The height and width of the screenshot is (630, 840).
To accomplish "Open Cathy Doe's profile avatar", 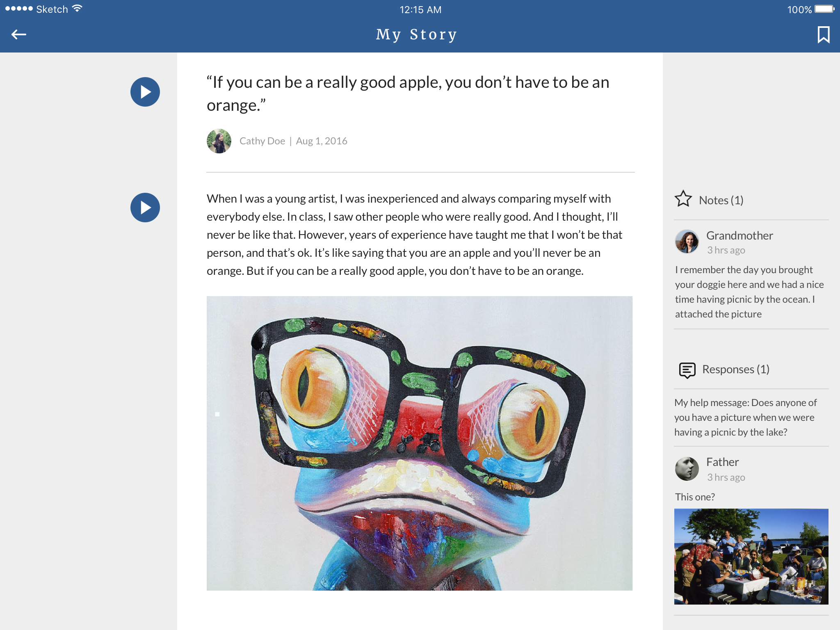I will point(219,141).
